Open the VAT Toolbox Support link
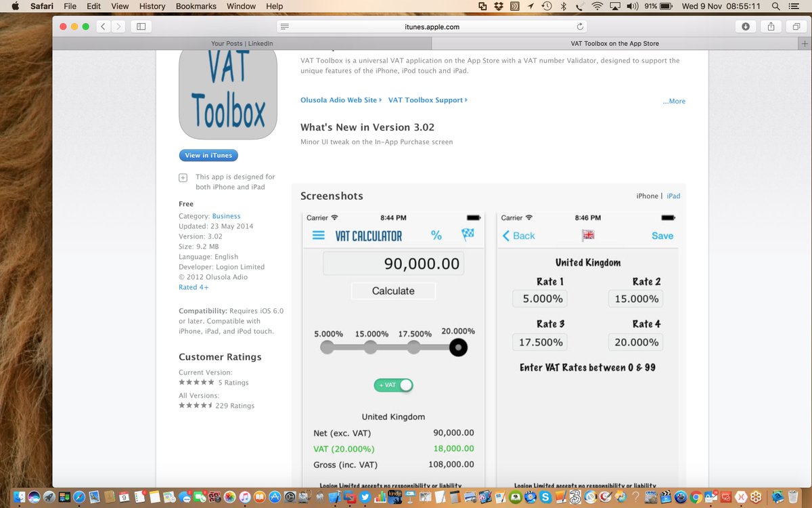The width and height of the screenshot is (812, 508). coord(428,100)
